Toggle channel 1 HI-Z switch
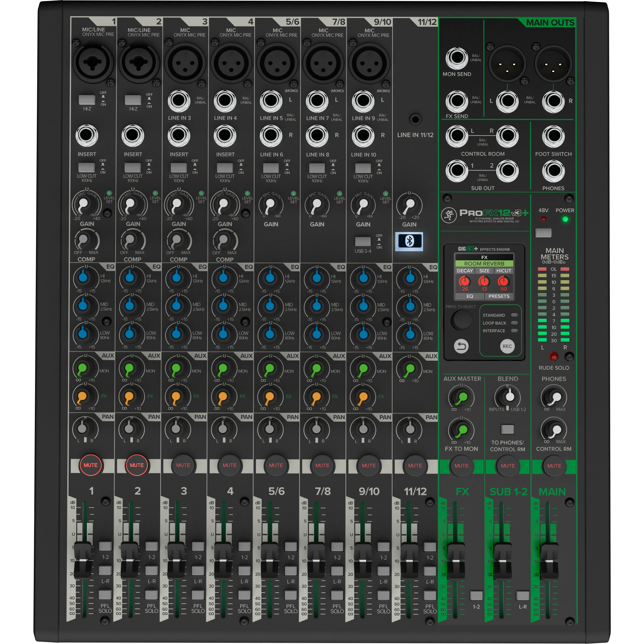Screen dimensions: 644x644 point(87,99)
